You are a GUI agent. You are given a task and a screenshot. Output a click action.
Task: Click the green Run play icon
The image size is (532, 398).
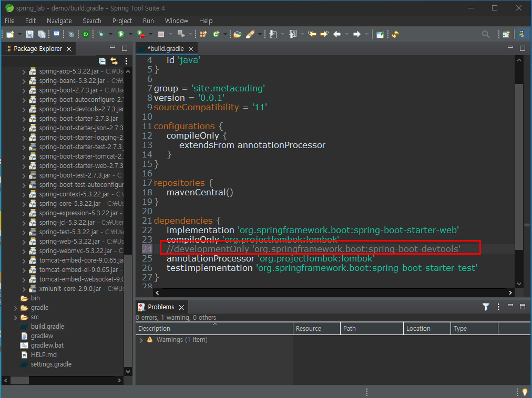[x=121, y=34]
